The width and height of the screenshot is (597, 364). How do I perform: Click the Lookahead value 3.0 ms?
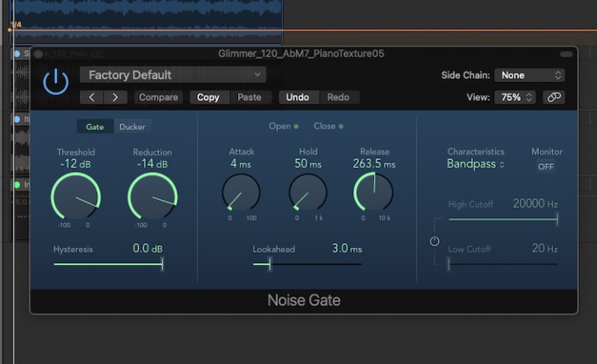347,249
